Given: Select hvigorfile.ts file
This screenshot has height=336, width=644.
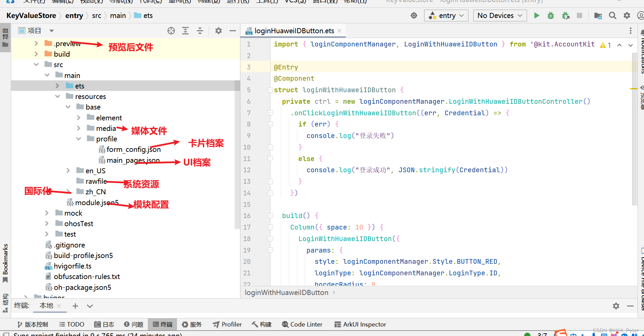Looking at the screenshot, I should coord(72,266).
